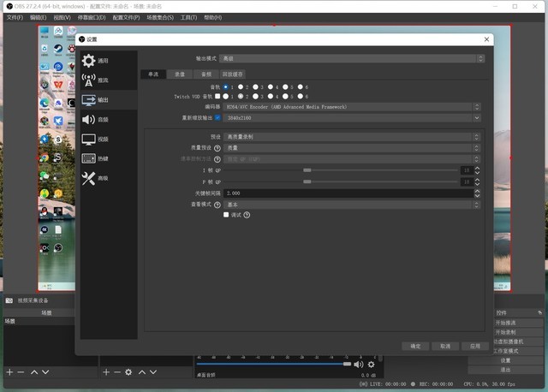Open the 通用 (General) settings gear icon
The image size is (548, 392).
(x=88, y=61)
